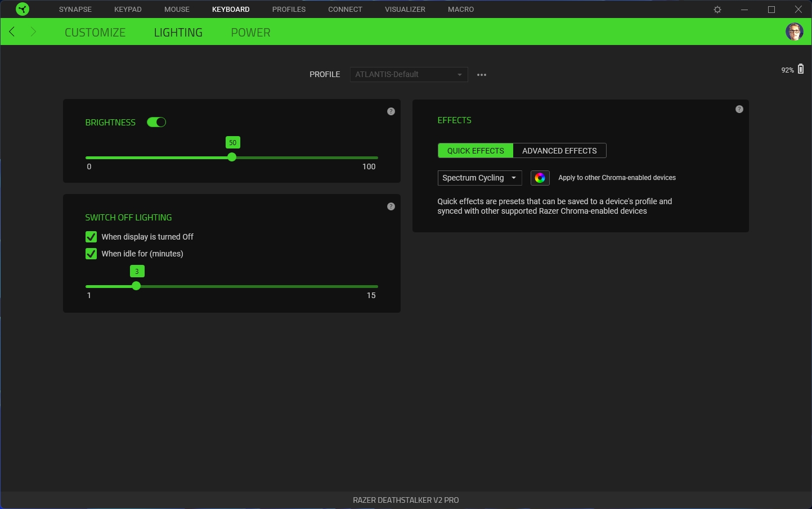The height and width of the screenshot is (509, 812).
Task: Switch to the SYNAPSE tab
Action: [75, 10]
